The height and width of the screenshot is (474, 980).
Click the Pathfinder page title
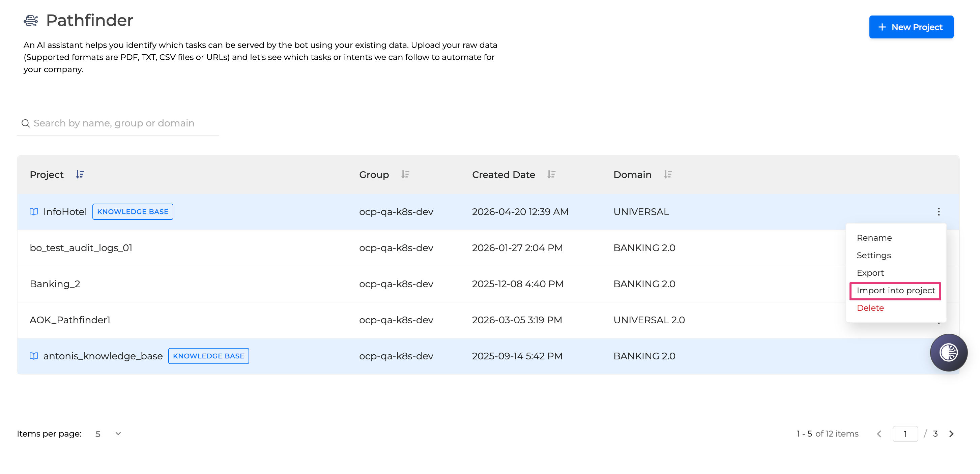tap(89, 20)
